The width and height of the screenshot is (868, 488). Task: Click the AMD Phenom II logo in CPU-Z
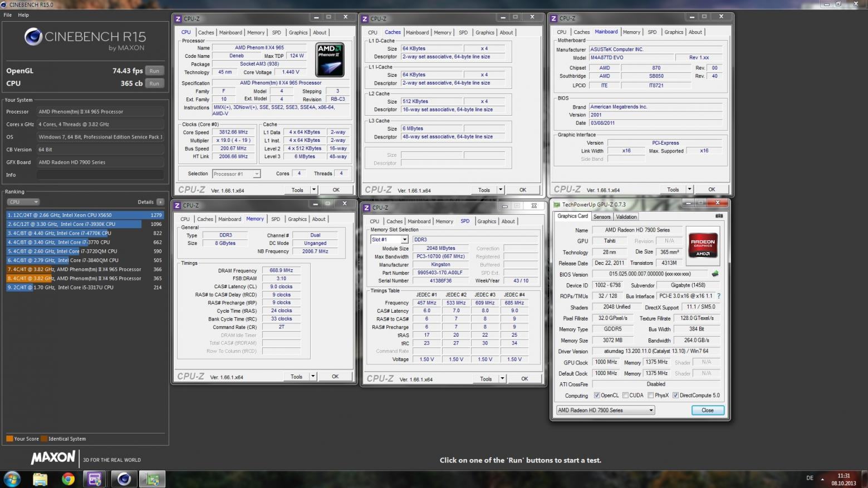(x=330, y=60)
